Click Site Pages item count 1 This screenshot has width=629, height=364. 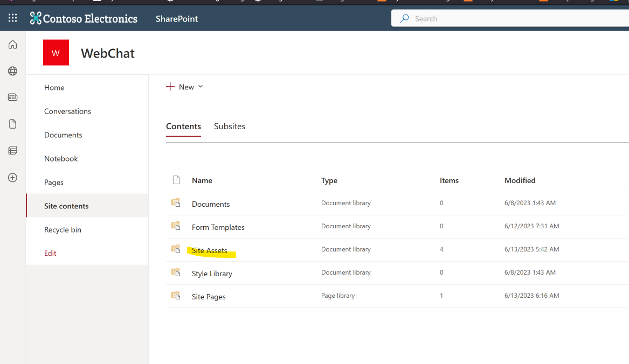coord(441,296)
